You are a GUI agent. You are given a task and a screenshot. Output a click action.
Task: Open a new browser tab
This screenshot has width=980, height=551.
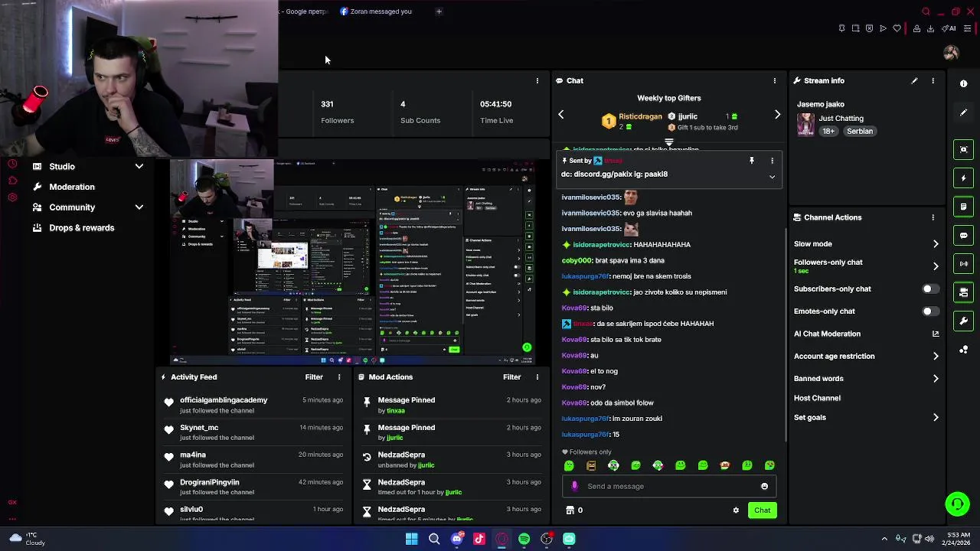pos(439,11)
